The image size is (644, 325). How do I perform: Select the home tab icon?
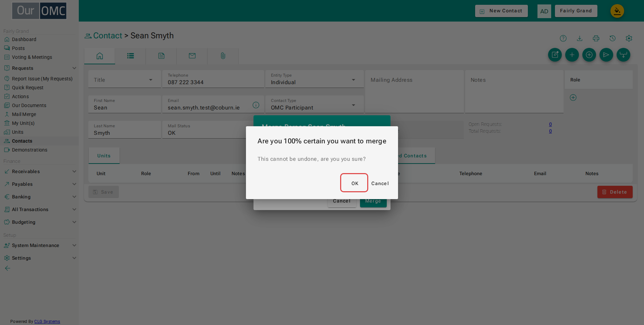point(100,56)
